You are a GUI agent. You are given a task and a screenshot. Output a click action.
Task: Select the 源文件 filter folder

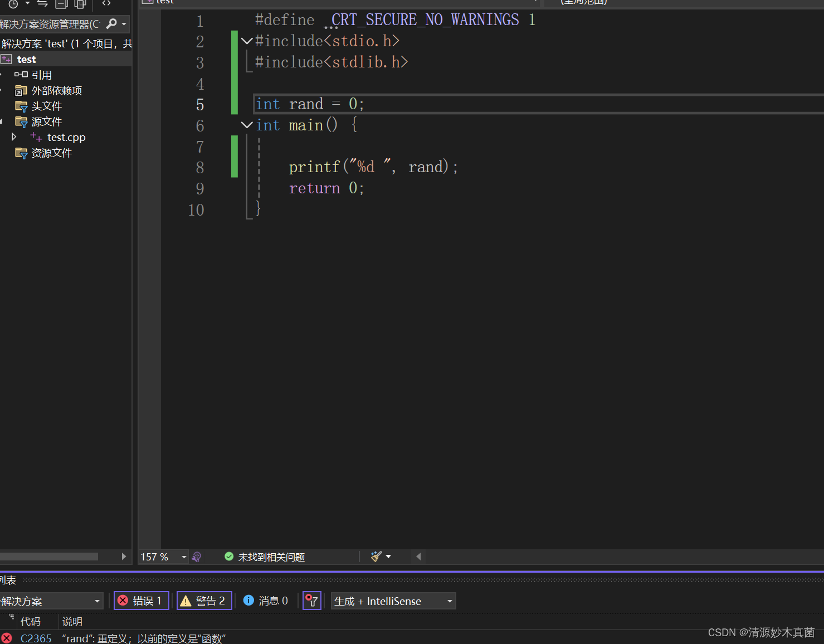point(46,121)
